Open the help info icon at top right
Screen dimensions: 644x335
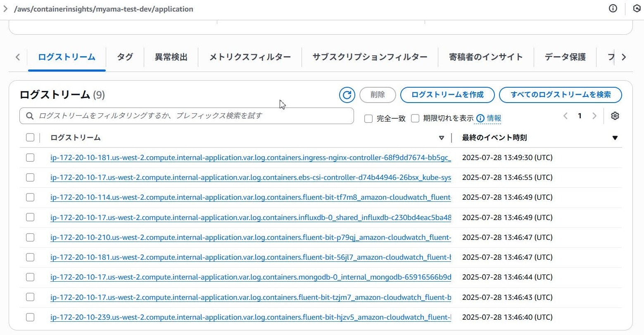(613, 8)
